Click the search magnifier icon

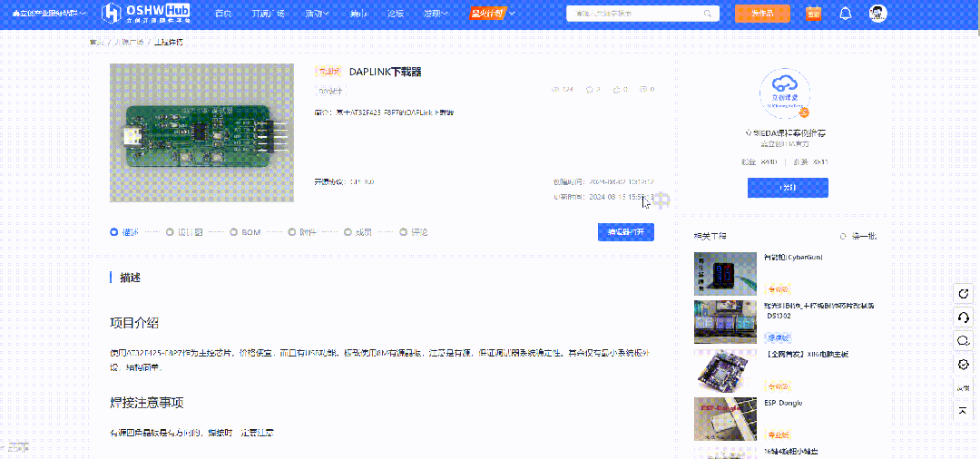pyautogui.click(x=708, y=13)
